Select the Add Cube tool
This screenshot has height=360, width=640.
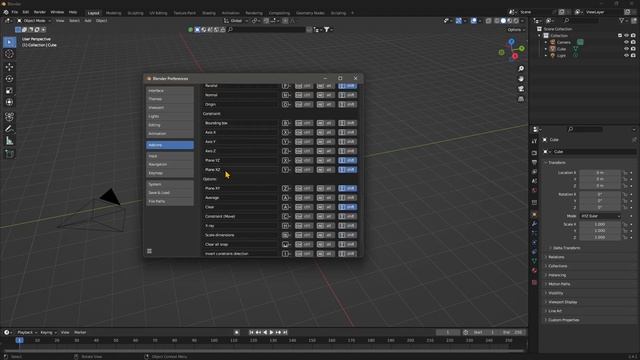tap(9, 154)
